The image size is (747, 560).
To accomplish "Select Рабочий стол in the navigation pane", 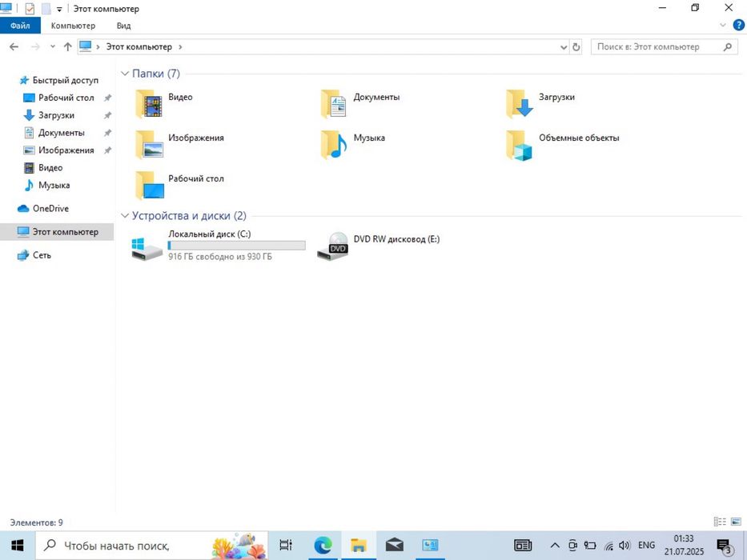I will tap(66, 98).
